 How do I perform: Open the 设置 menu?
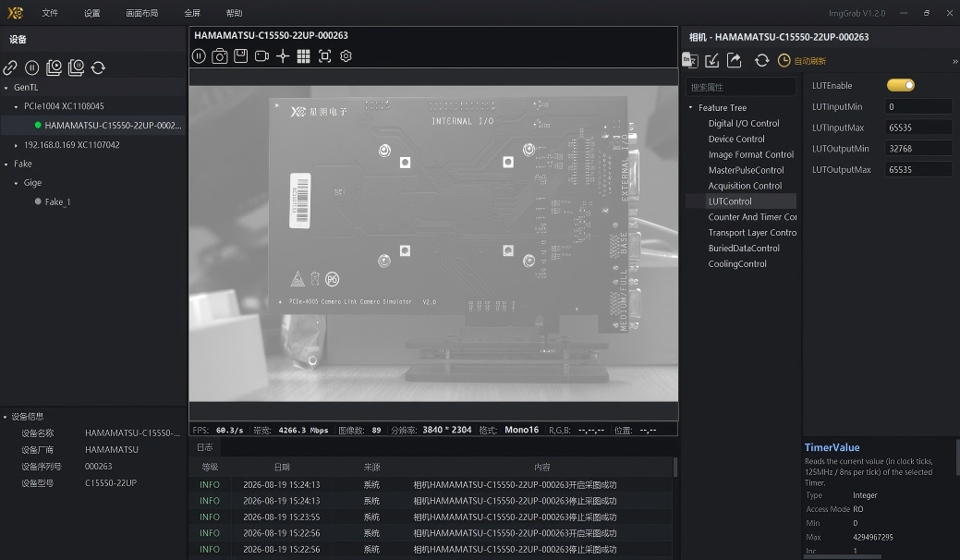click(91, 13)
